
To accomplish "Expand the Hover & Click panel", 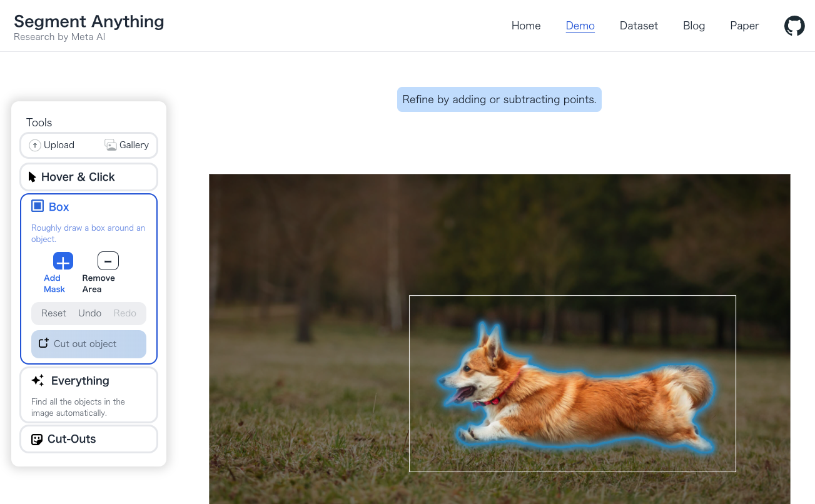I will [78, 177].
